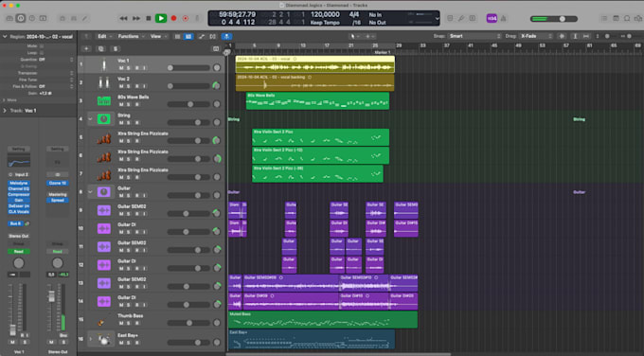Image resolution: width=644 pixels, height=356 pixels.
Task: Open the Ozone 10 plug-in on Stereo Out
Action: pyautogui.click(x=58, y=183)
